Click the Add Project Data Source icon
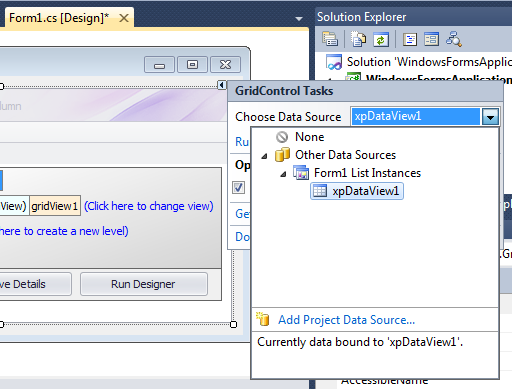 263,319
